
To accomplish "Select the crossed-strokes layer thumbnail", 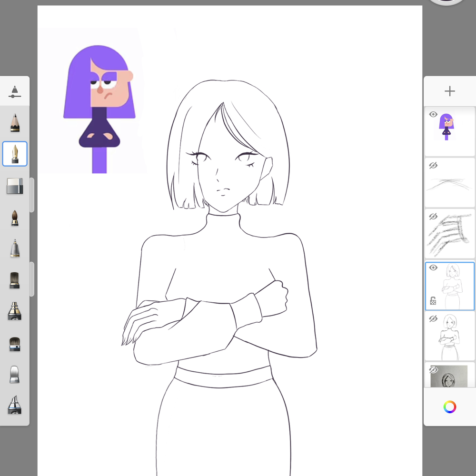I will pos(450,182).
